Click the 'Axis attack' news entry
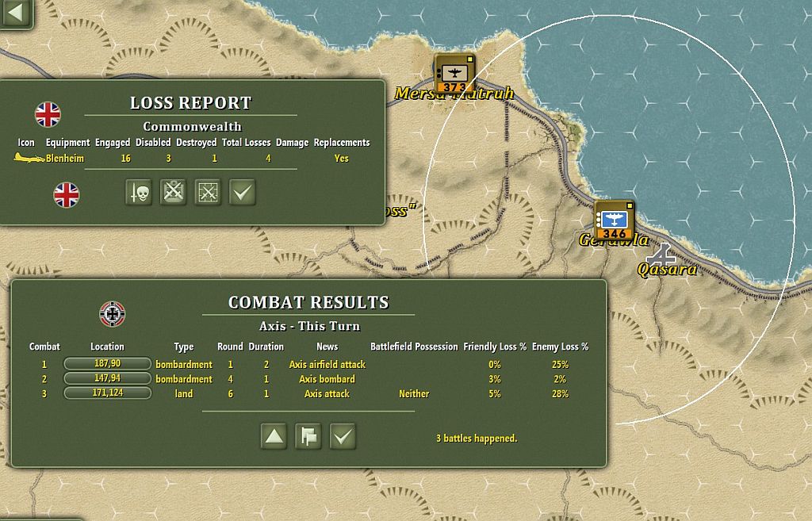Image resolution: width=812 pixels, height=521 pixels. coord(327,394)
